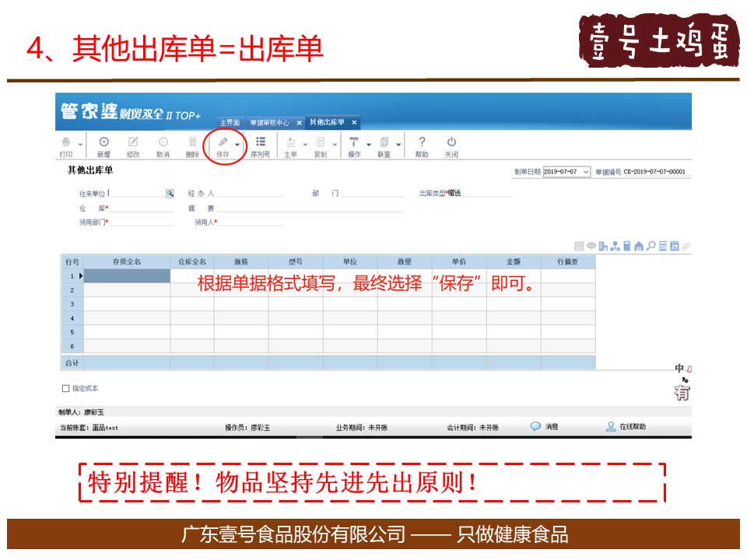Expand the 制单日期 date dropdown
Viewport: 747px width, 560px height.
(x=586, y=172)
